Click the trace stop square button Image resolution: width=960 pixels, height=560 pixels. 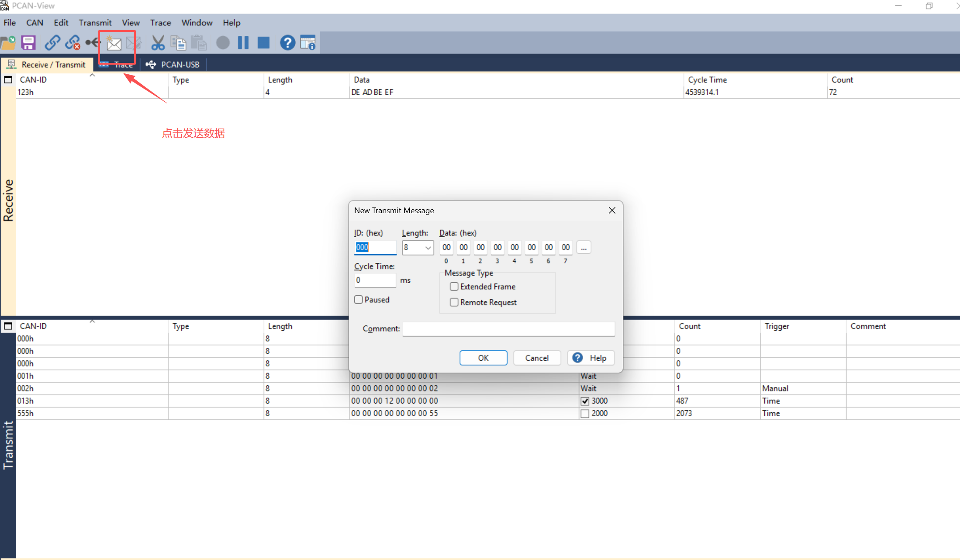pos(263,43)
